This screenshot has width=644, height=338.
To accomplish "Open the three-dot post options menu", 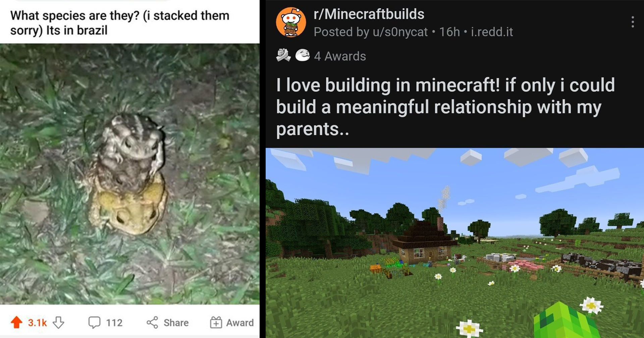I will pos(633,22).
